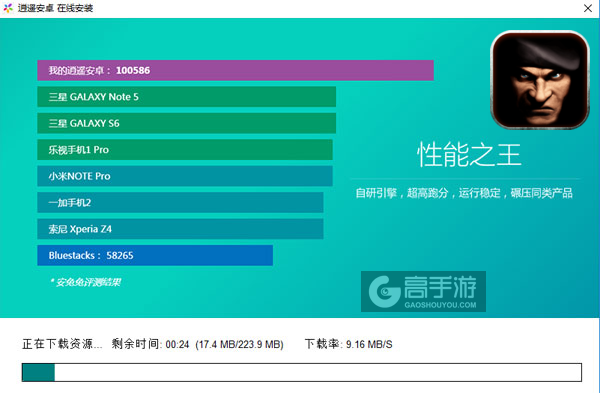Click the 小米NOTE Pro benchmark bar

coord(185,176)
